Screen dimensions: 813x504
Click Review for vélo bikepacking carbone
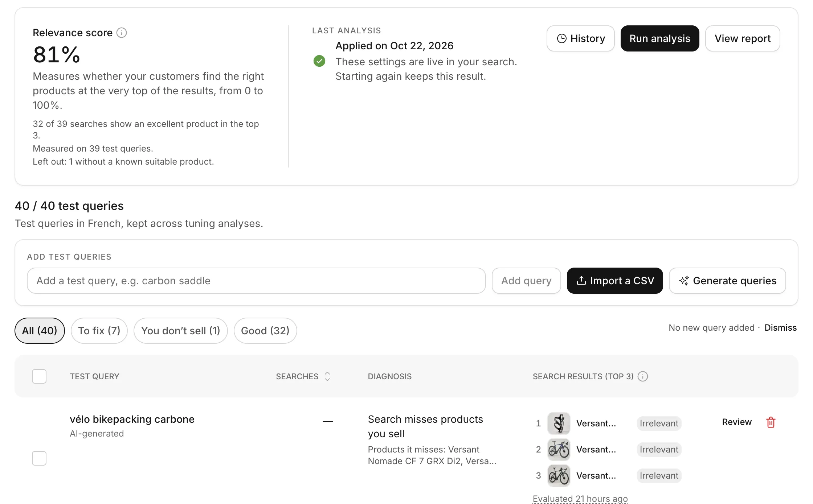737,422
